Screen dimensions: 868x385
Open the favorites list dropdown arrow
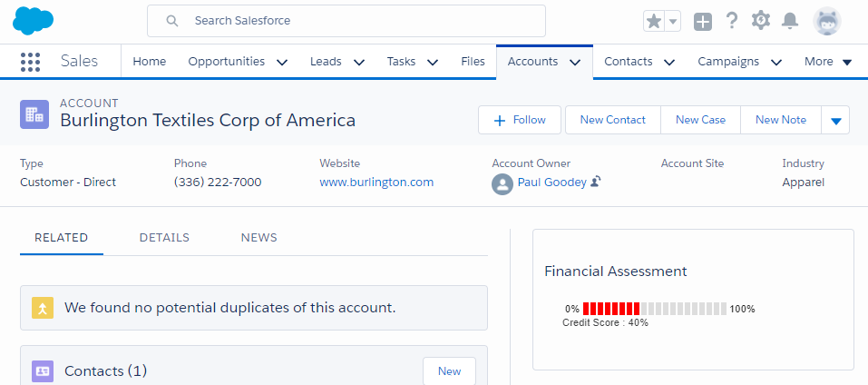[673, 22]
